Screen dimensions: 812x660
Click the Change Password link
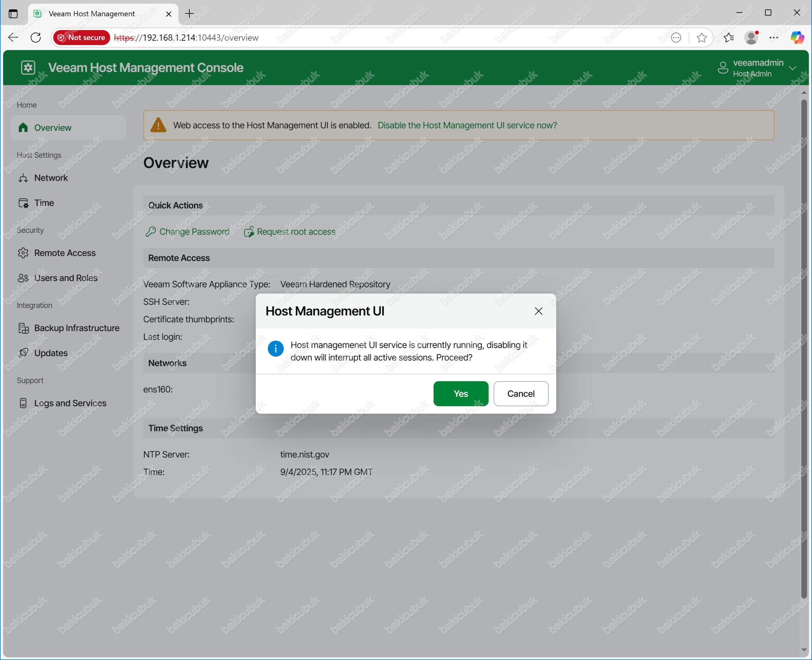point(194,232)
